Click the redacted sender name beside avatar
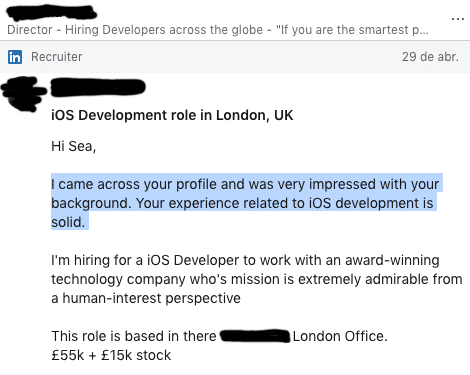This screenshot has width=470, height=375. click(98, 88)
